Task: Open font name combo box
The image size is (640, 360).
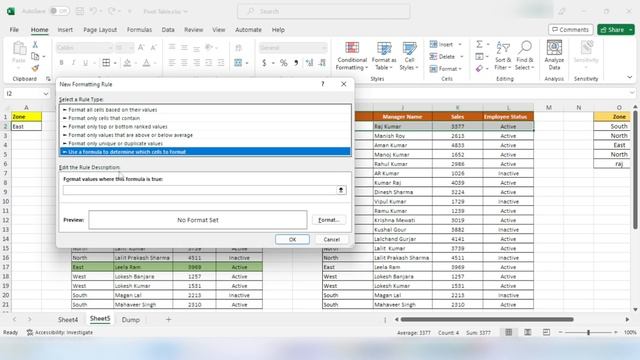Action: pos(84,48)
